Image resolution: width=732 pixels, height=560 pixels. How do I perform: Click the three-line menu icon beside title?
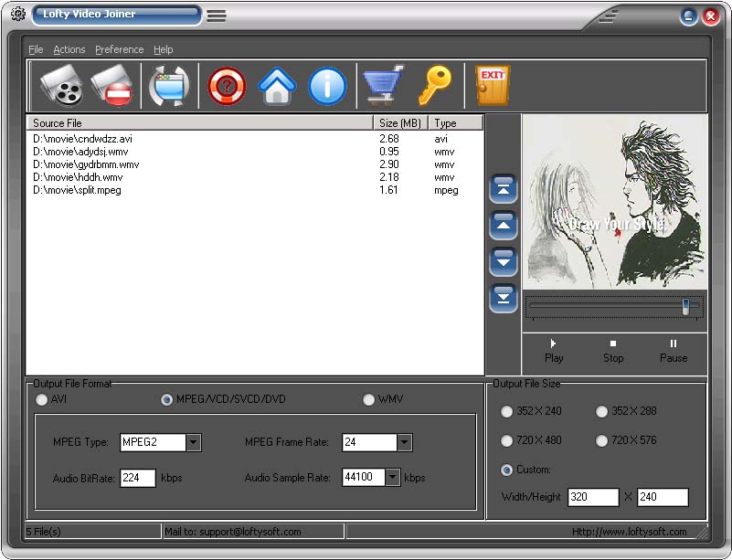tap(217, 16)
